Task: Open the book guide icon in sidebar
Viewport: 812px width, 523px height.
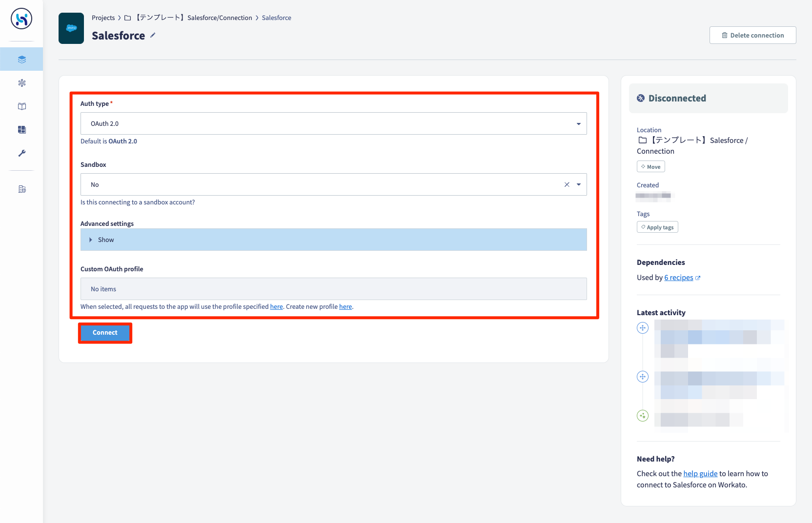Action: 21,106
